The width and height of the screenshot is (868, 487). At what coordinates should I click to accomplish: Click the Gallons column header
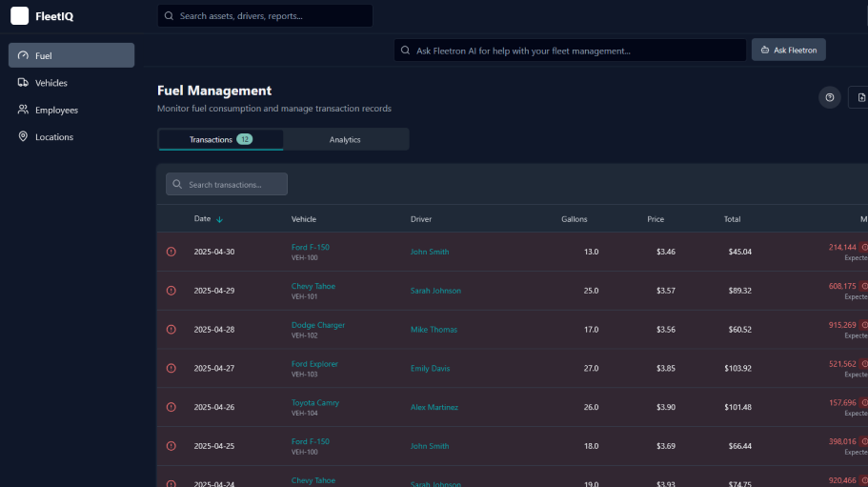574,219
